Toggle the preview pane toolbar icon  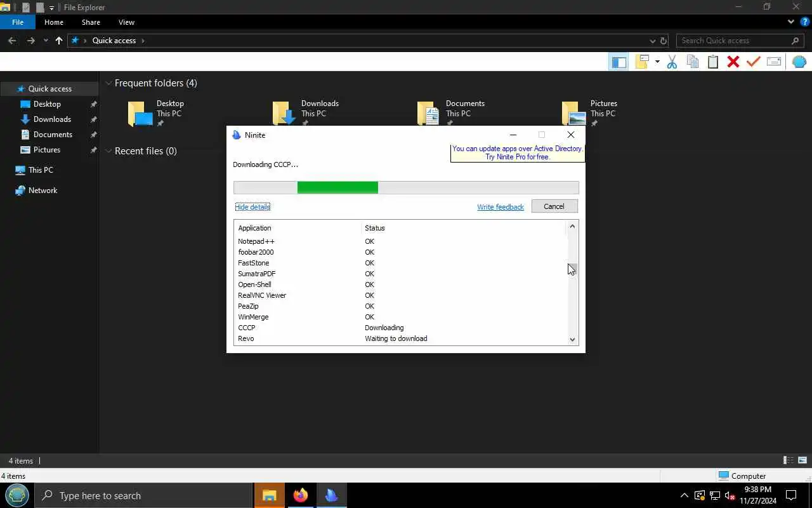(619, 62)
